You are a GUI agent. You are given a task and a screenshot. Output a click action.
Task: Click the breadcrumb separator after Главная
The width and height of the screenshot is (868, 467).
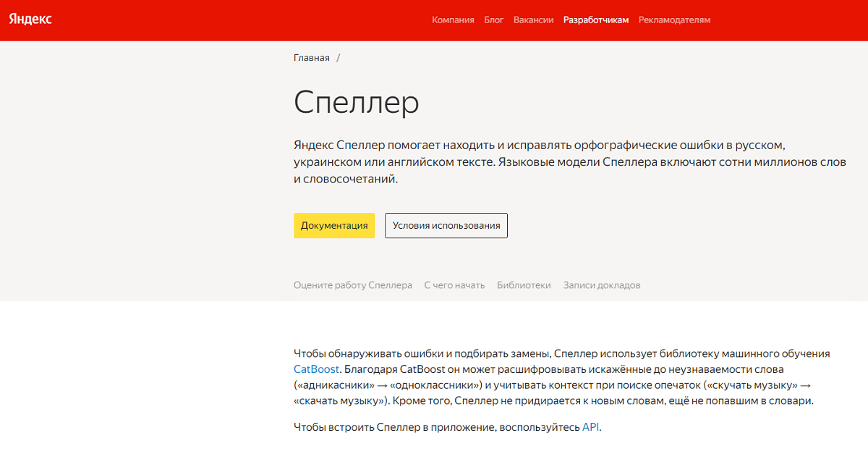point(337,56)
